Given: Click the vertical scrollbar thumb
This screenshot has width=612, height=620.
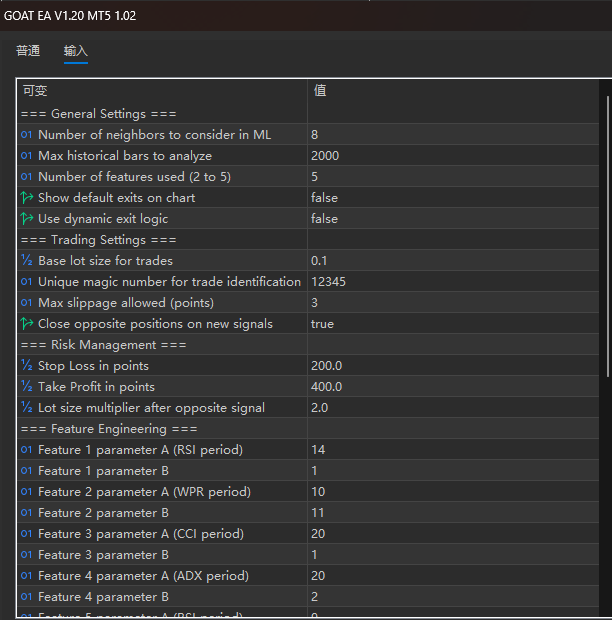Looking at the screenshot, I should (608, 236).
